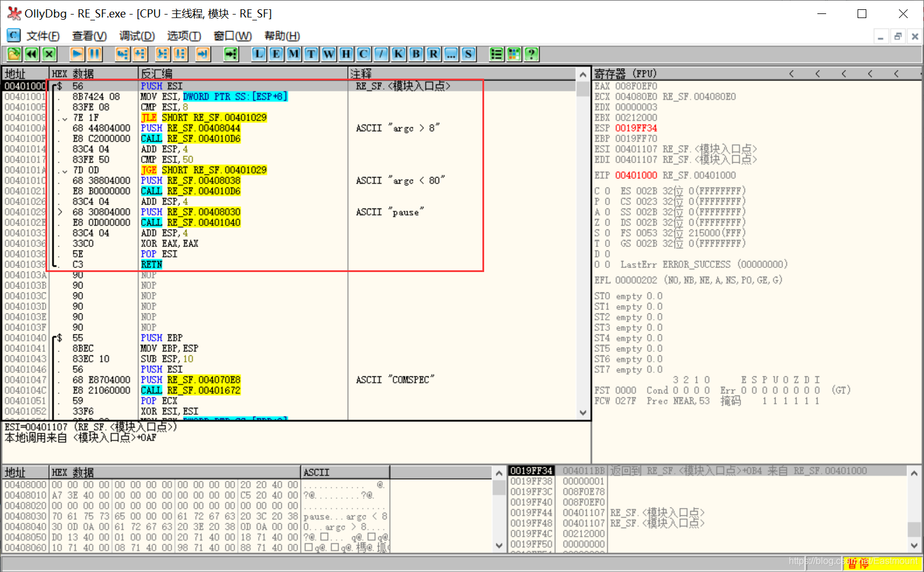Close the debugged program with X icon
The width and height of the screenshot is (924, 572).
[x=50, y=54]
